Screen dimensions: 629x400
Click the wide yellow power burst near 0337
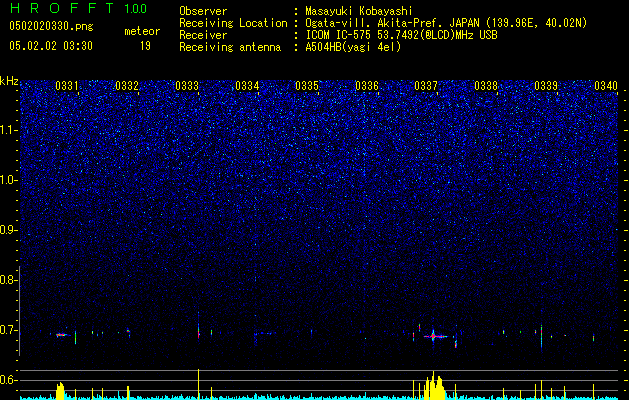[x=433, y=386]
